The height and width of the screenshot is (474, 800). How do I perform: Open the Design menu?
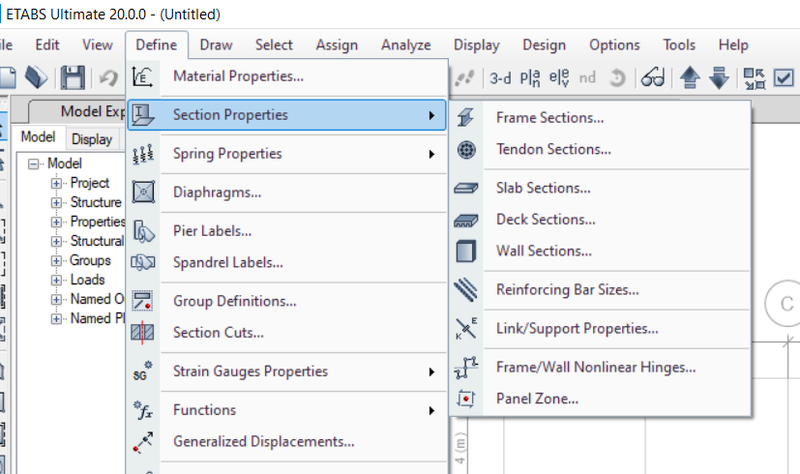pyautogui.click(x=544, y=45)
